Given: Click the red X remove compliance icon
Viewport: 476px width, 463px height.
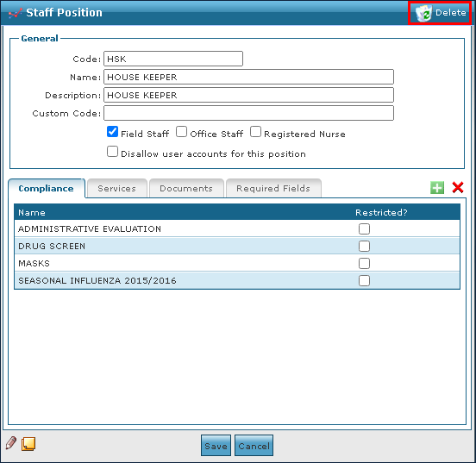Looking at the screenshot, I should click(458, 187).
